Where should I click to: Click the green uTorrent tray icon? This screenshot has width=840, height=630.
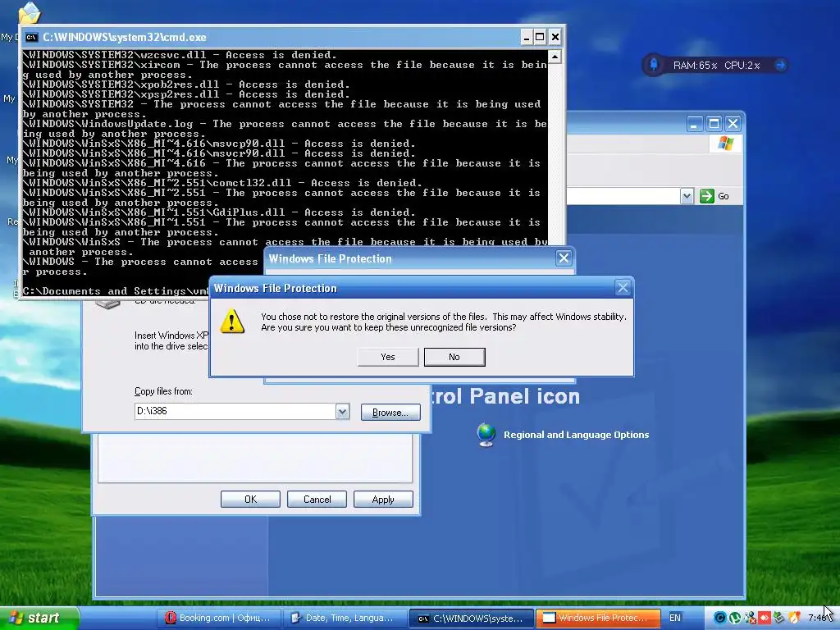pyautogui.click(x=735, y=618)
